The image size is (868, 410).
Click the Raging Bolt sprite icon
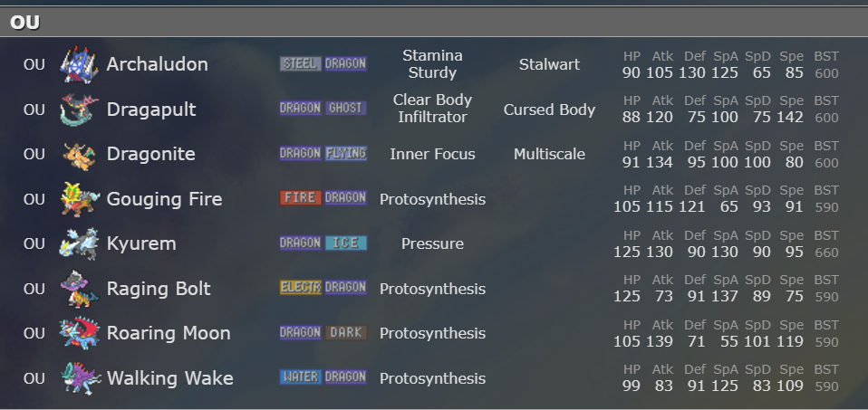79,289
